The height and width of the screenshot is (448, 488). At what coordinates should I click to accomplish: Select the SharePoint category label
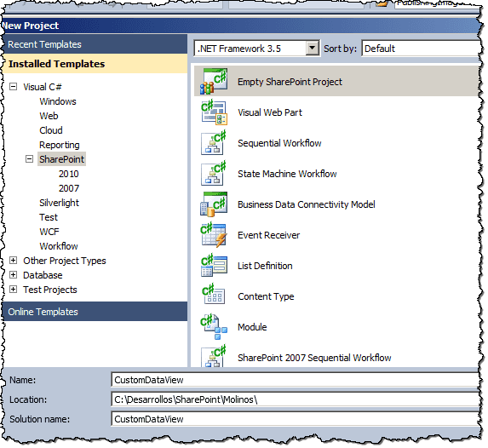coord(61,159)
